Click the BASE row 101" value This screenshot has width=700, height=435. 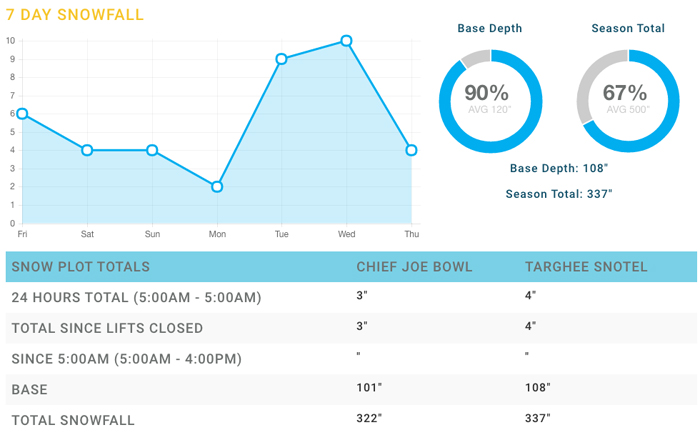pyautogui.click(x=369, y=387)
